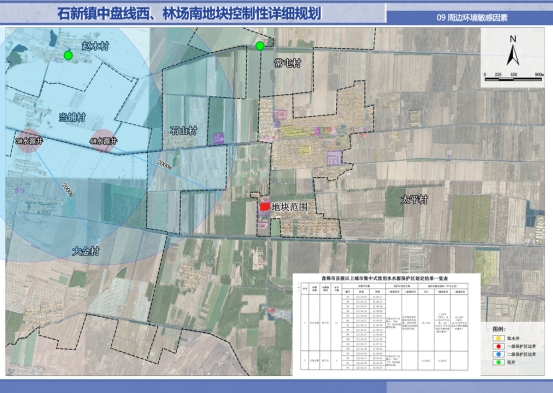Click the 地块范围 text label

pyautogui.click(x=290, y=207)
